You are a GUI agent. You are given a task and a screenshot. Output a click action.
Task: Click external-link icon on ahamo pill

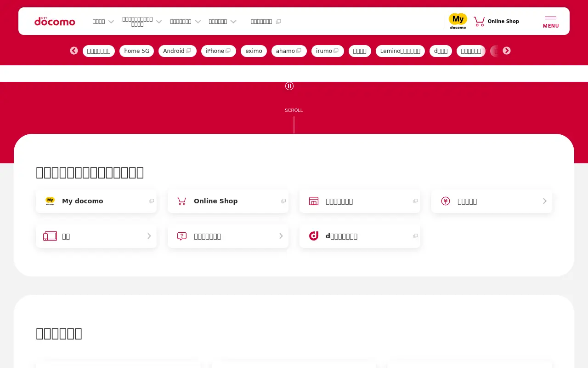tap(299, 51)
